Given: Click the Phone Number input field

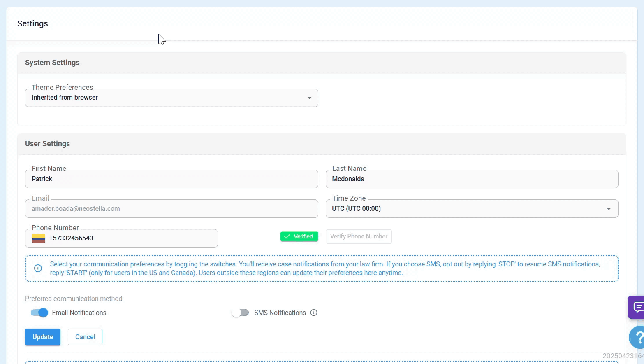Looking at the screenshot, I should click(121, 238).
